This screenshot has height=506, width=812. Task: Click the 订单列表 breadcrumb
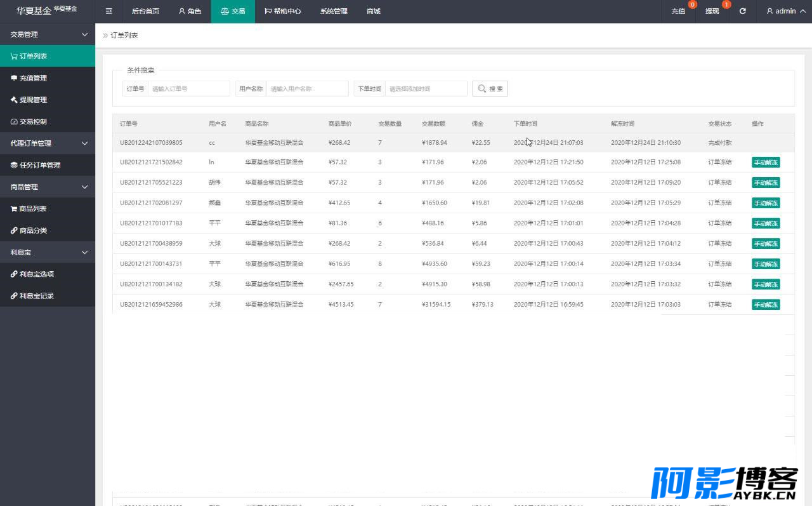(x=124, y=36)
